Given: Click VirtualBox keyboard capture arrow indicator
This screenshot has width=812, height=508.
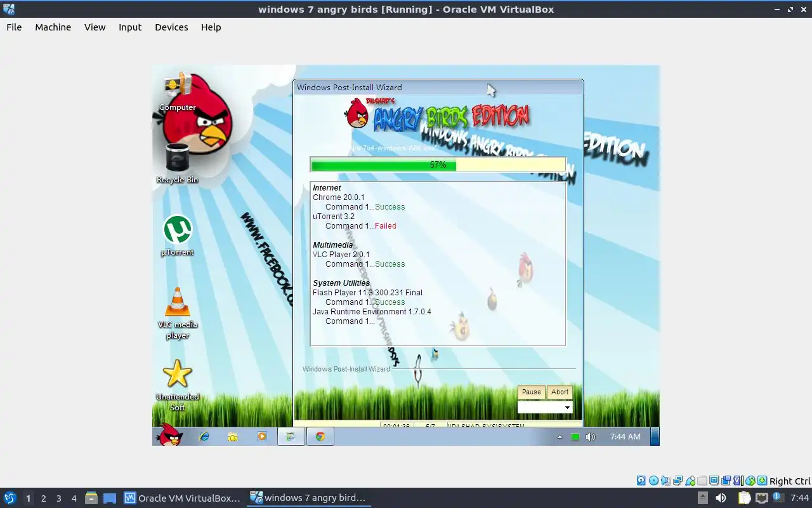Looking at the screenshot, I should (x=762, y=481).
